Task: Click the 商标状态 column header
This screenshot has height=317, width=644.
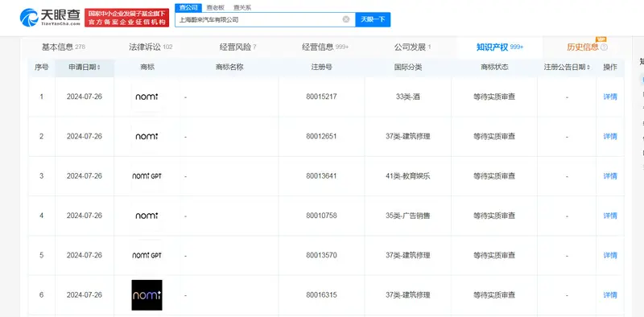Action: coord(494,68)
